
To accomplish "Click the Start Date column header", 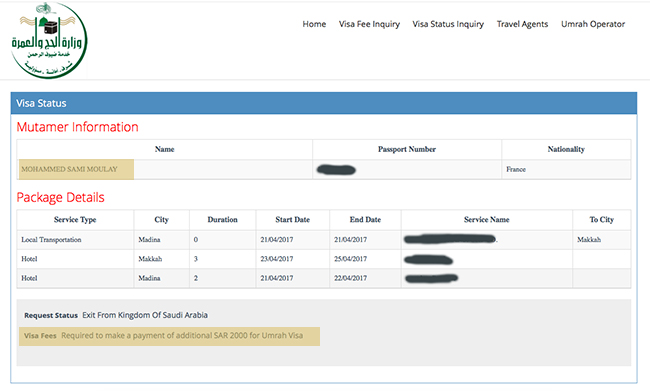I will [x=293, y=220].
